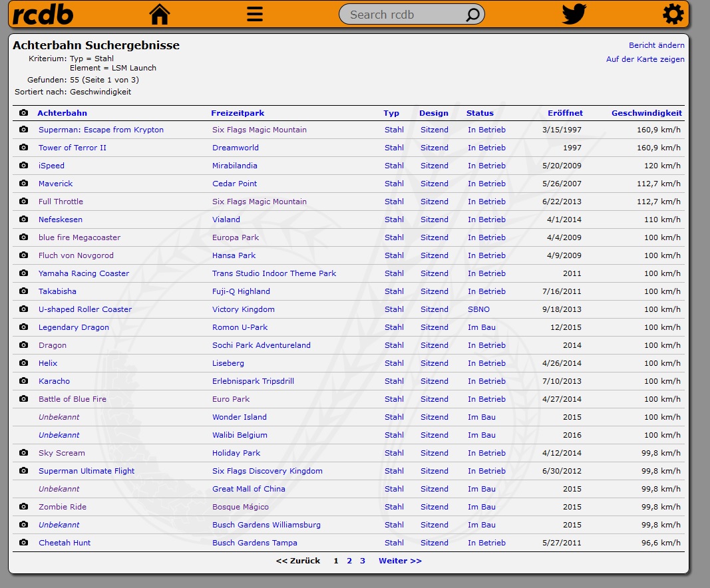
Task: Open Bericht ändern link
Action: [x=656, y=45]
